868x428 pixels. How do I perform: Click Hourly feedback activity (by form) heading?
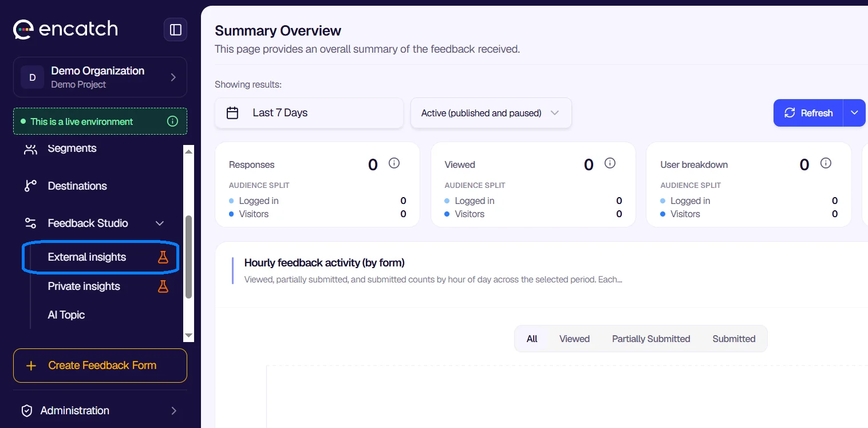coord(325,263)
